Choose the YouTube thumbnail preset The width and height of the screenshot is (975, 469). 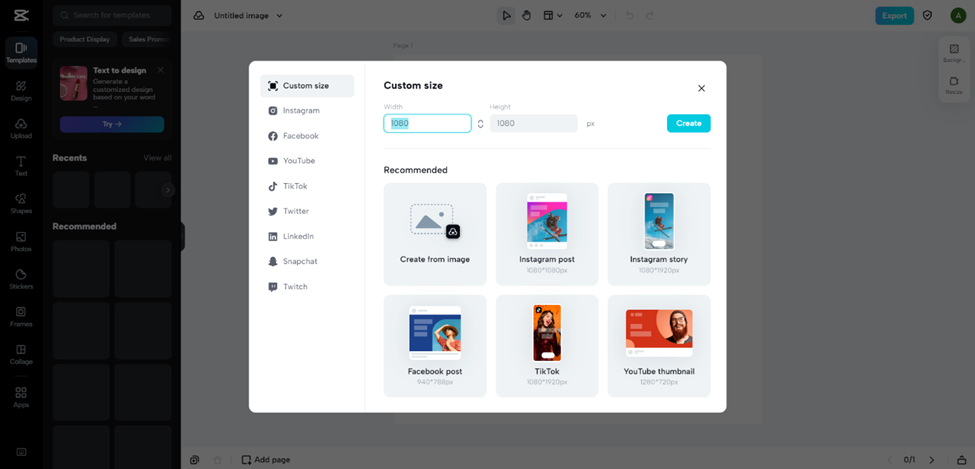pos(659,346)
